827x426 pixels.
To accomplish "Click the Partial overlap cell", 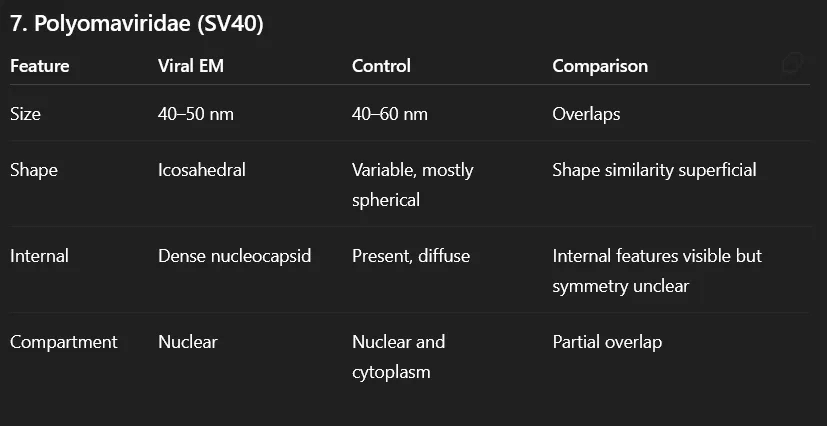I will [x=607, y=342].
